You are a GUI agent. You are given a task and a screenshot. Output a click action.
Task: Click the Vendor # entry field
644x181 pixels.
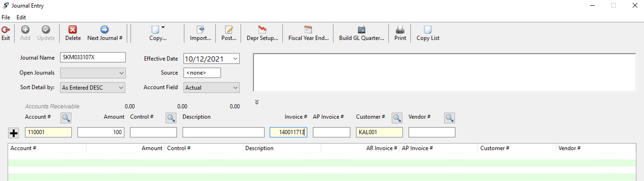point(432,132)
